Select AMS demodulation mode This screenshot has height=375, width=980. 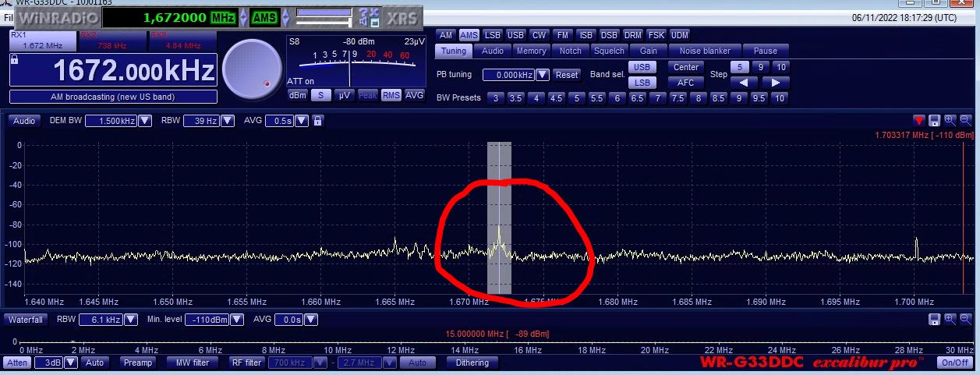pos(469,35)
